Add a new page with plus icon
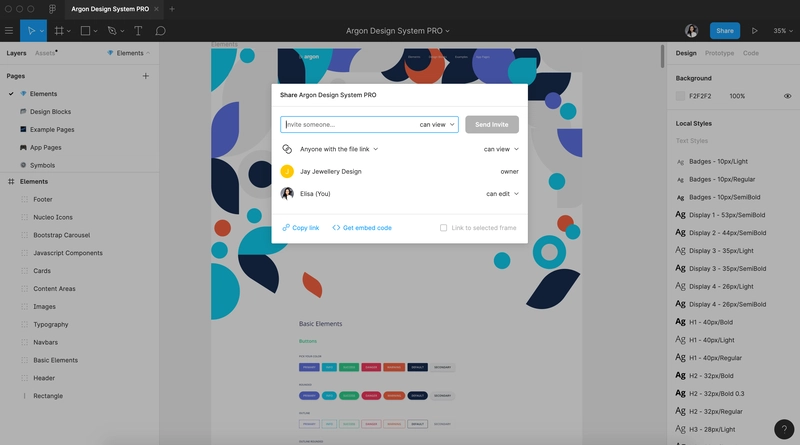This screenshot has width=800, height=445. point(145,76)
